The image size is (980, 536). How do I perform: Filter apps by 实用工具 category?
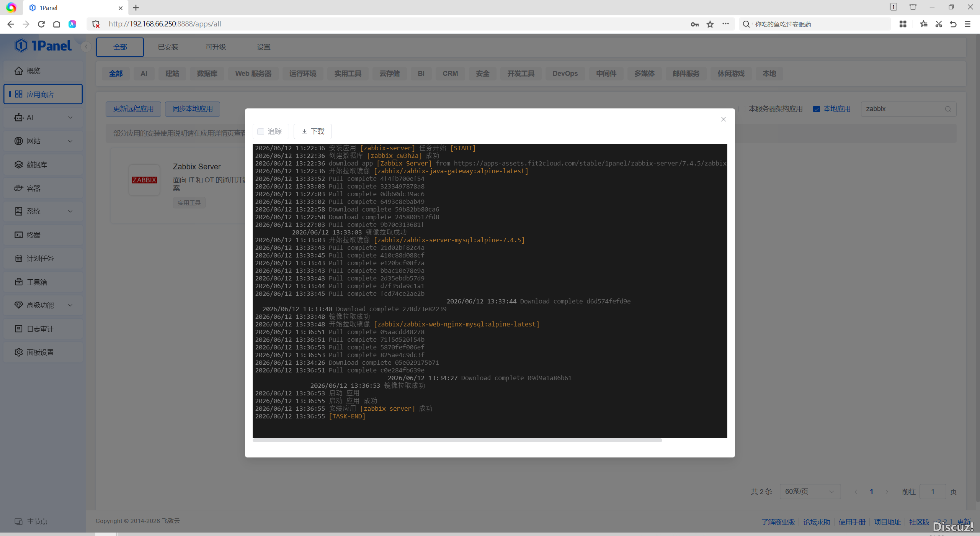pos(348,74)
